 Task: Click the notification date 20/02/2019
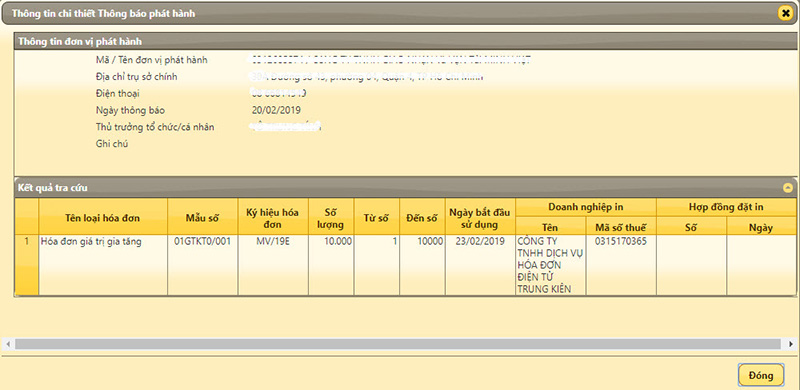pos(276,110)
